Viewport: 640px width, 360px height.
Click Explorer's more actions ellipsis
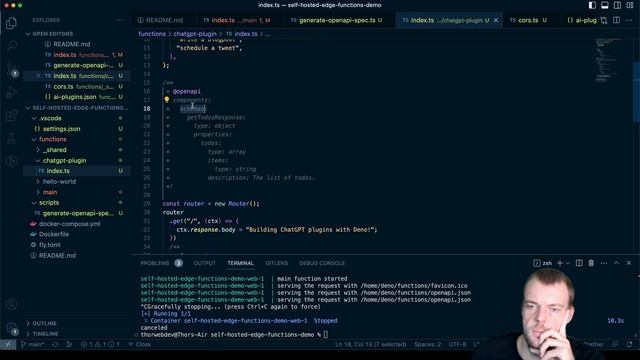[119, 20]
